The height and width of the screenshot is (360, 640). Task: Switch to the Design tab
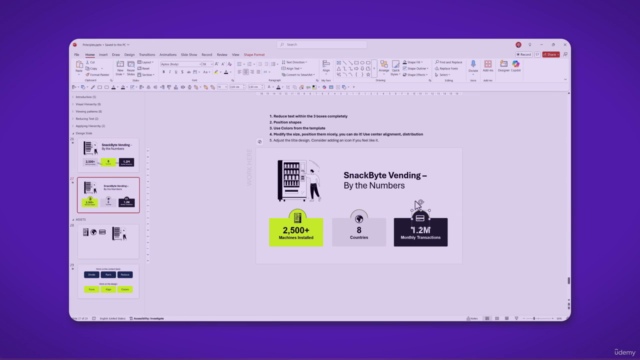click(x=129, y=55)
